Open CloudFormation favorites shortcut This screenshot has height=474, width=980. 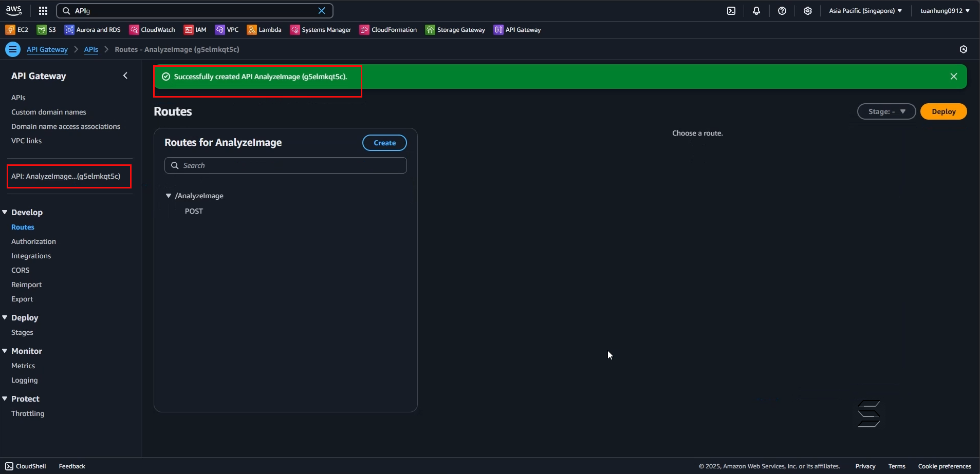tap(388, 30)
